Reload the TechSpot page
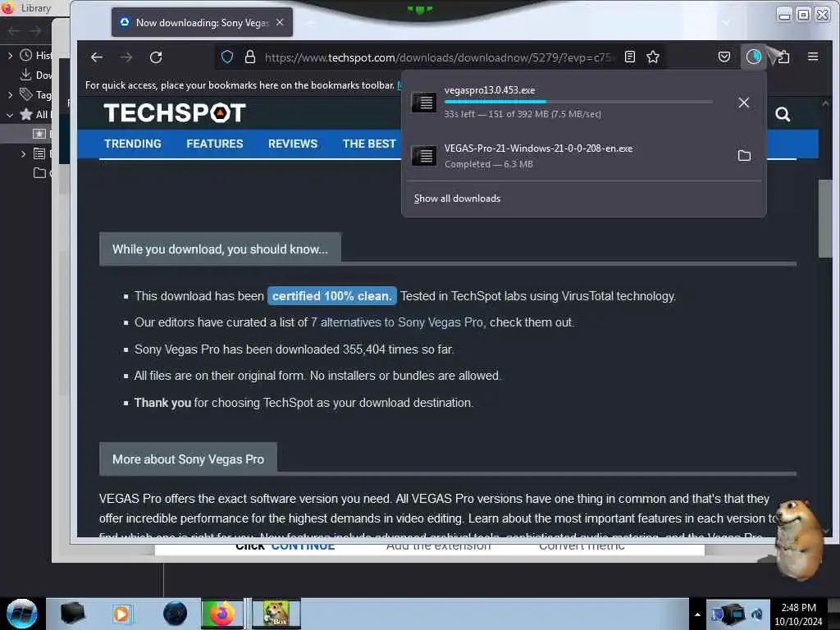840x630 pixels. (156, 57)
